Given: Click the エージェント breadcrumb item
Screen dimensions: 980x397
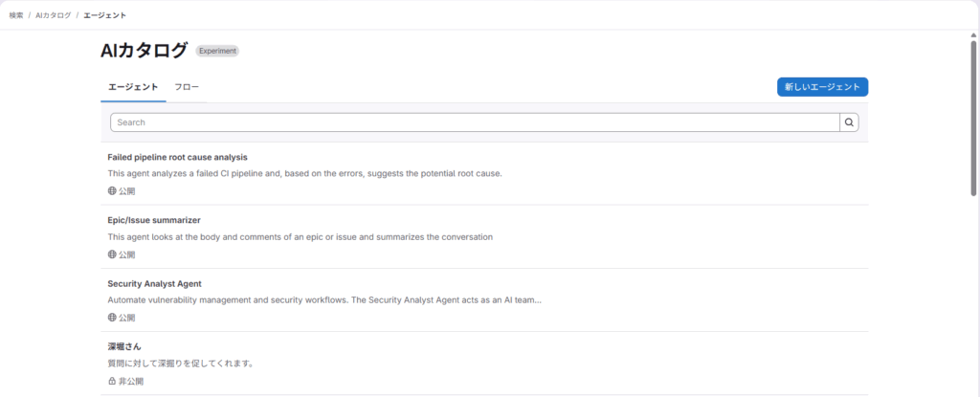Looking at the screenshot, I should (104, 15).
